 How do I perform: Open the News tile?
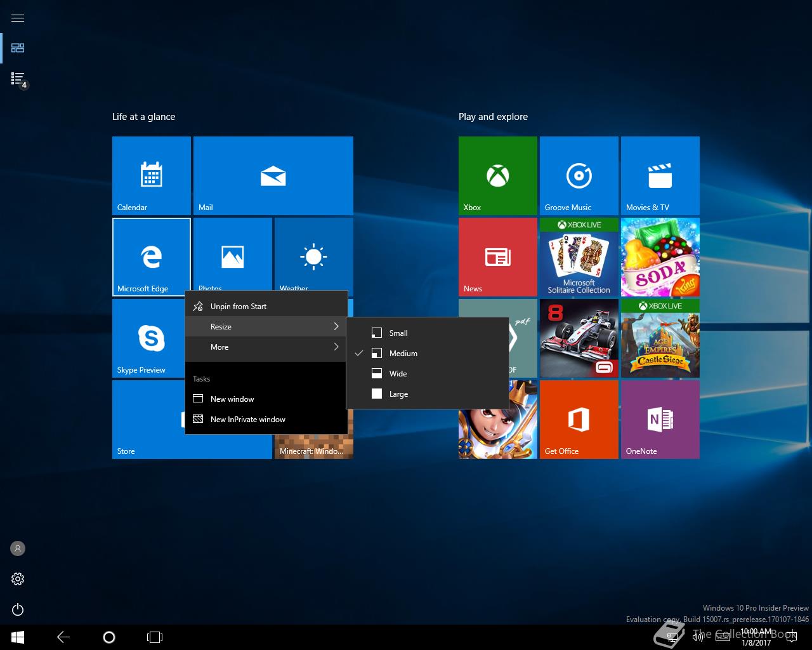point(498,257)
